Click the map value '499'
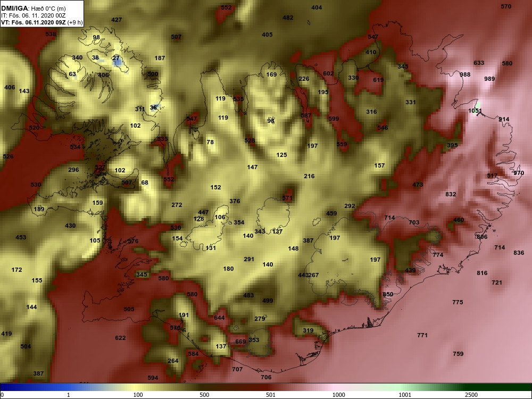The image size is (532, 399). (x=268, y=300)
